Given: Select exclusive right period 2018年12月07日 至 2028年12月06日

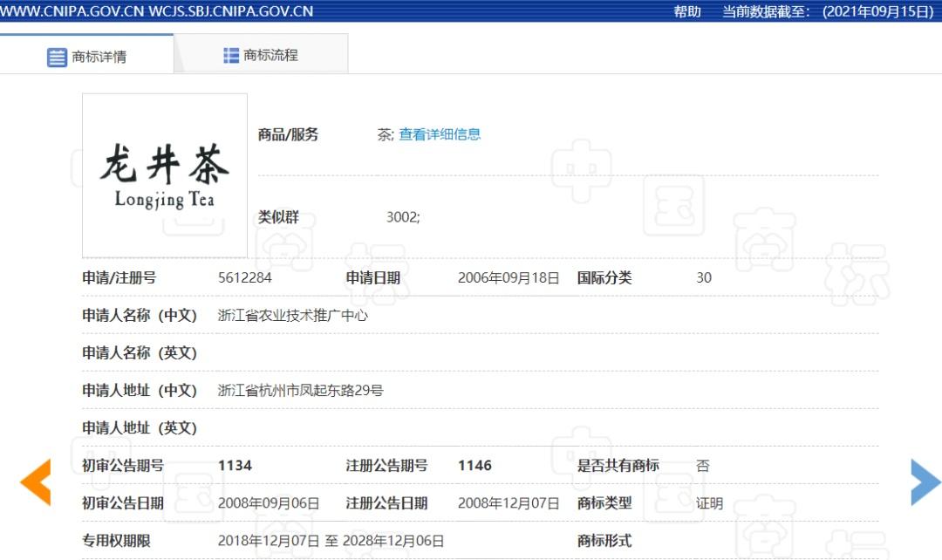Looking at the screenshot, I should click(x=331, y=541).
